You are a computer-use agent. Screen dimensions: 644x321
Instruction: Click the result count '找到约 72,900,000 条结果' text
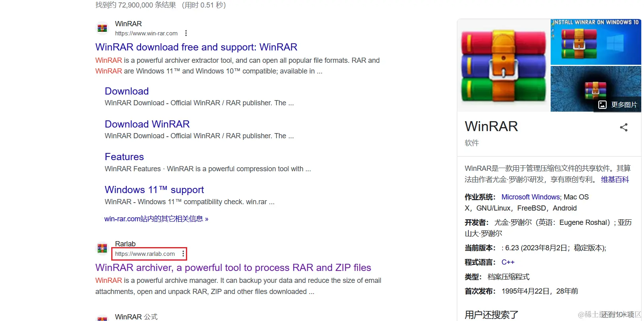[135, 5]
